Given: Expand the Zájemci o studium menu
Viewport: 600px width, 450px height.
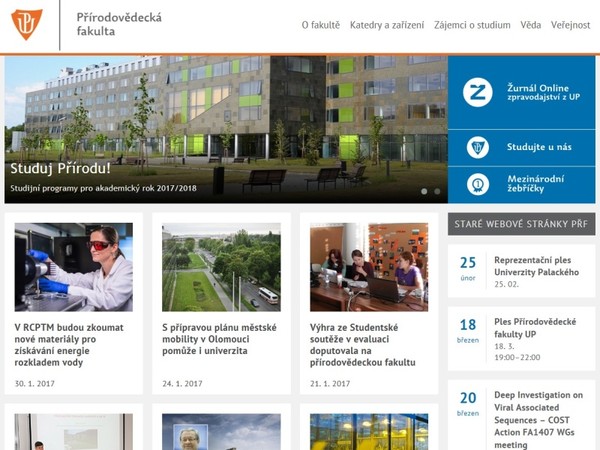Looking at the screenshot, I should coord(472,25).
